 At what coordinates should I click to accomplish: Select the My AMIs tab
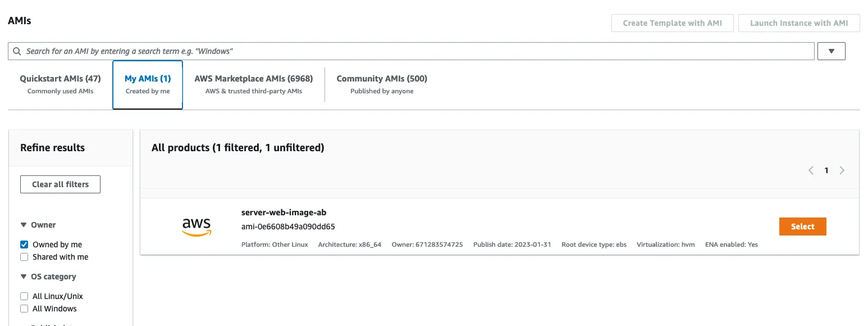(148, 84)
